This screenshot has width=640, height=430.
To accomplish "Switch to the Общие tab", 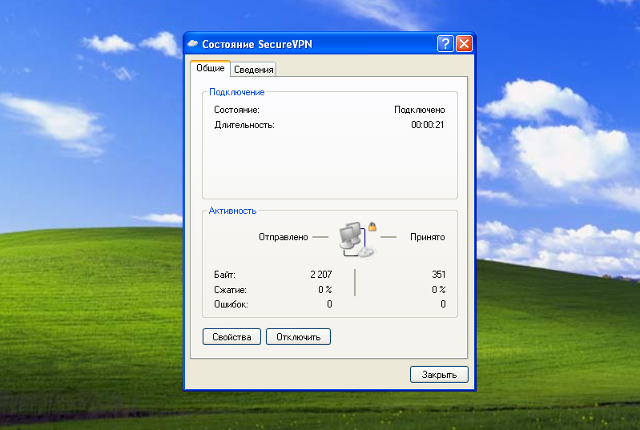I will tap(210, 68).
